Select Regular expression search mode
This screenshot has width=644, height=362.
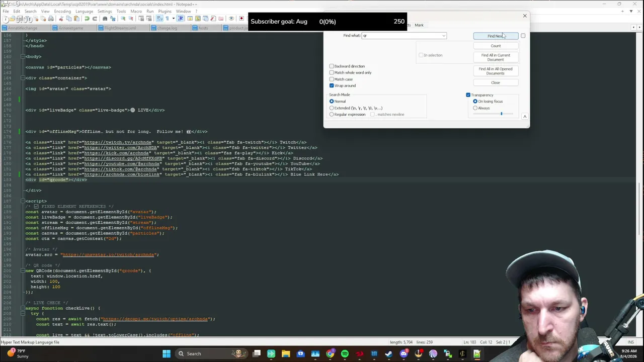[x=332, y=115]
